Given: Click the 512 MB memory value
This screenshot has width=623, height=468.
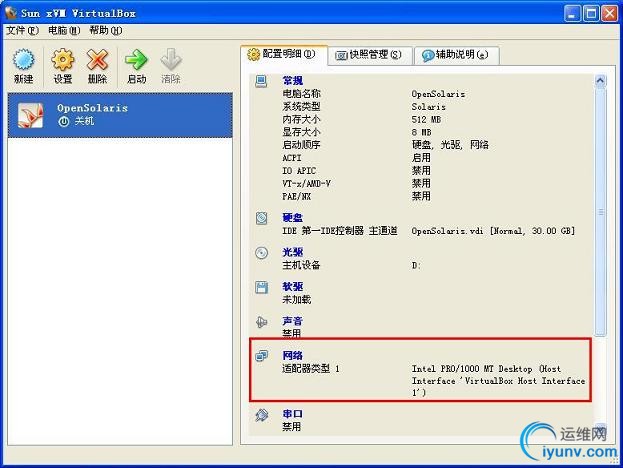Looking at the screenshot, I should pyautogui.click(x=426, y=120).
